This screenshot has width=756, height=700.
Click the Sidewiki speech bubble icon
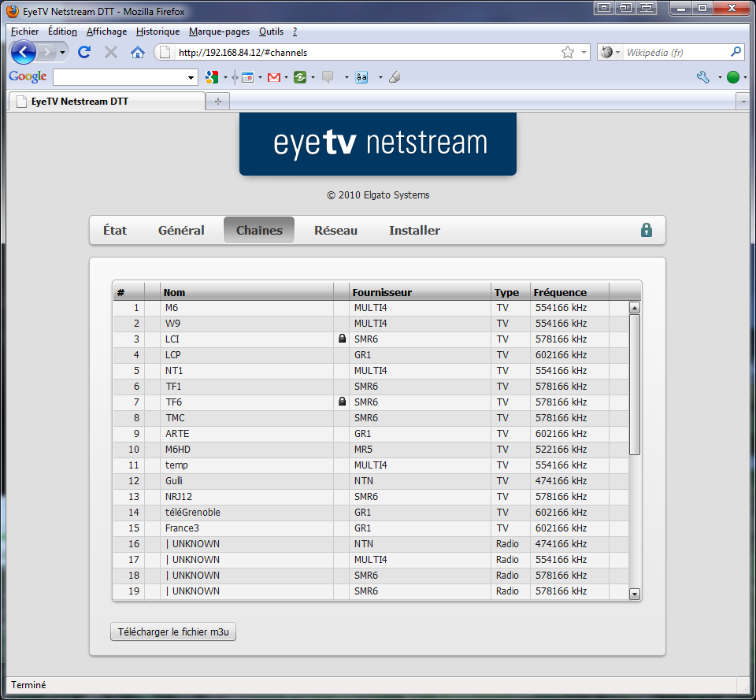click(x=328, y=77)
